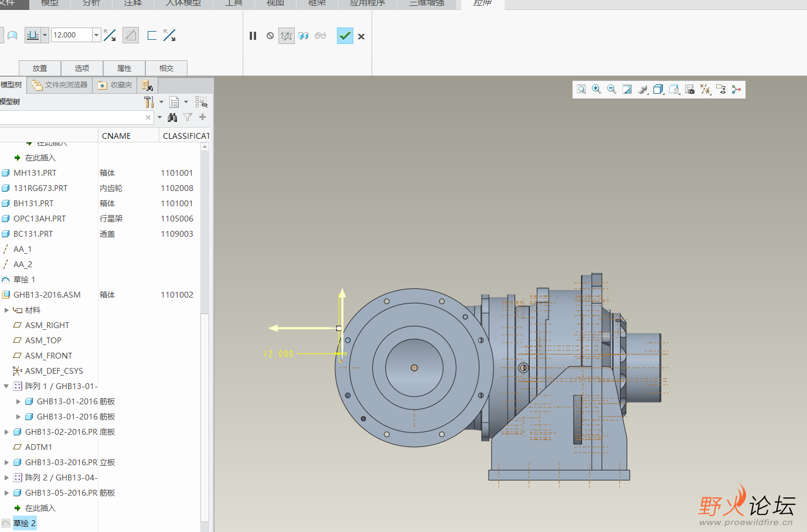Click the verify mode glasses icon
Image resolution: width=807 pixels, height=532 pixels.
[x=320, y=36]
